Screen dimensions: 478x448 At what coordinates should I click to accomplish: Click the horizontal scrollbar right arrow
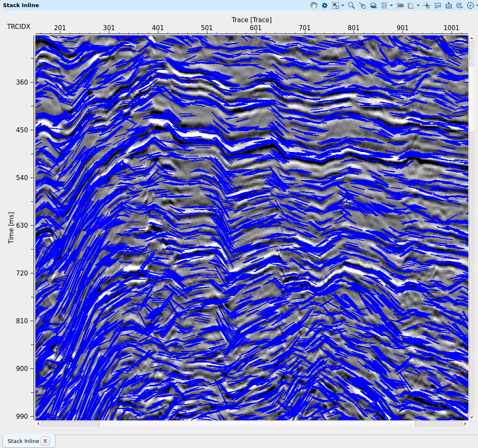coord(465,424)
